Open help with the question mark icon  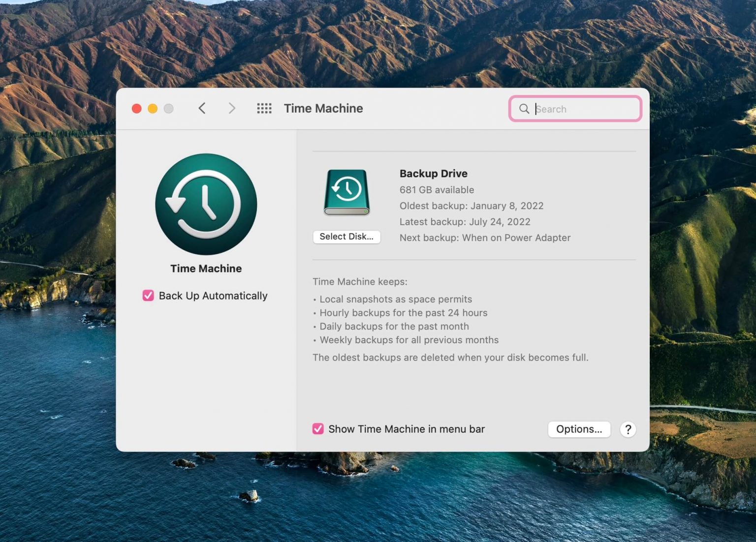click(x=628, y=429)
